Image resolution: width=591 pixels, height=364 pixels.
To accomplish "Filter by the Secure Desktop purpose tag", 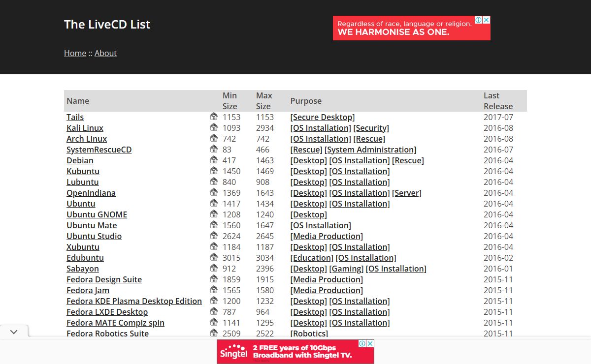I will (323, 117).
